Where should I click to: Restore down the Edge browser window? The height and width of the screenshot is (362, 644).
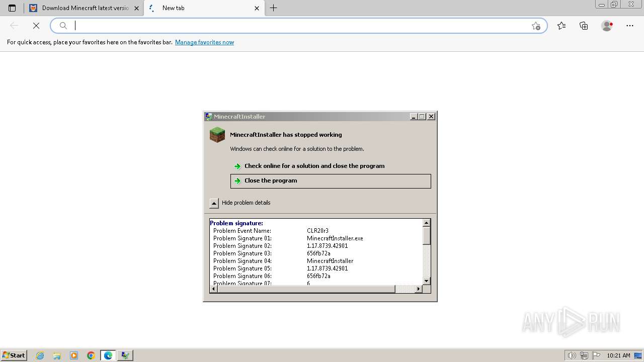tap(614, 5)
